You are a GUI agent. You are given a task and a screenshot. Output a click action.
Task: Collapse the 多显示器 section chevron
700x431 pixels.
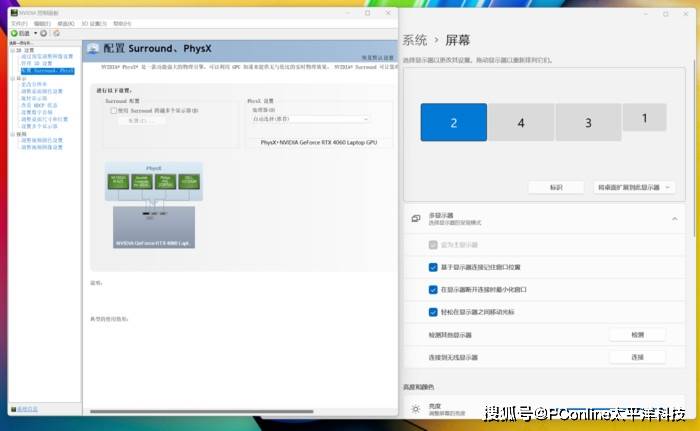point(675,219)
